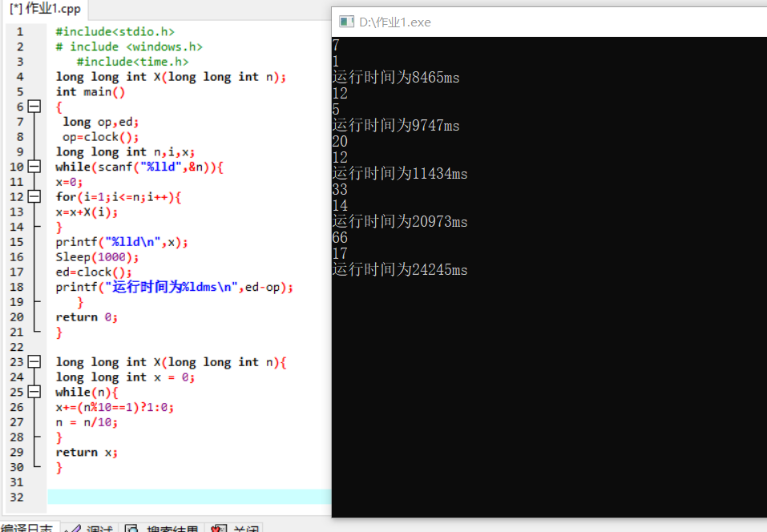The height and width of the screenshot is (532, 767).
Task: Click the console window icon beside D:\作业1.exe
Action: (x=346, y=22)
